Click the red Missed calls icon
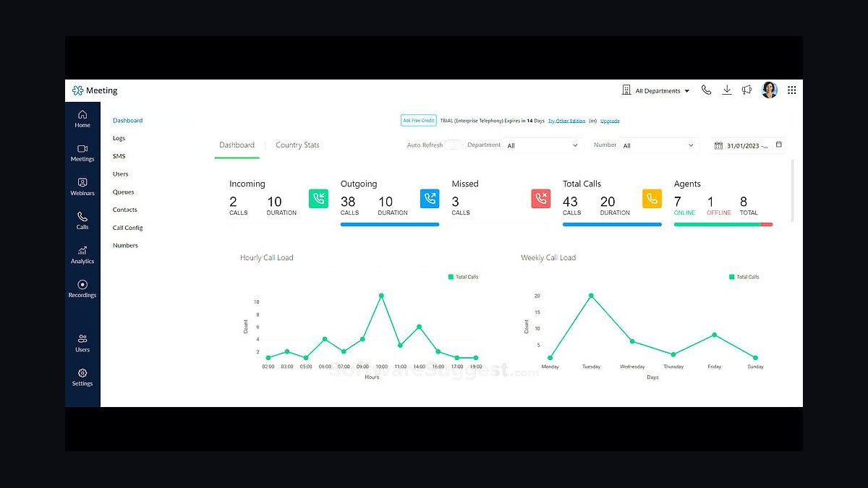The image size is (868, 488). (541, 199)
